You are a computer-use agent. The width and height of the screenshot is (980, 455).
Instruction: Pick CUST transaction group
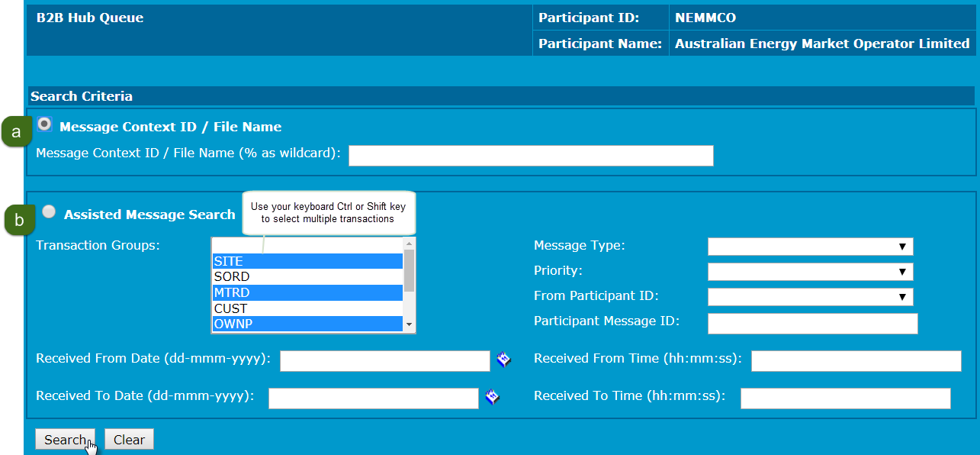point(307,309)
